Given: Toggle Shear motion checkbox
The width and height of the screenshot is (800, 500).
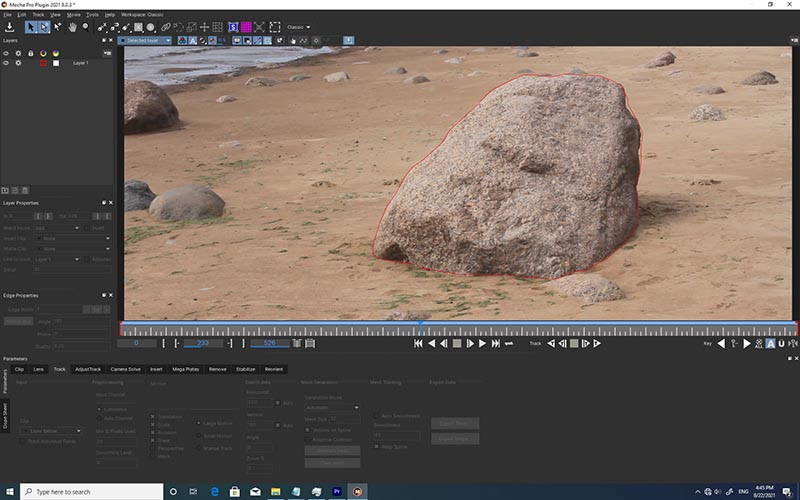Looking at the screenshot, I should coord(153,440).
